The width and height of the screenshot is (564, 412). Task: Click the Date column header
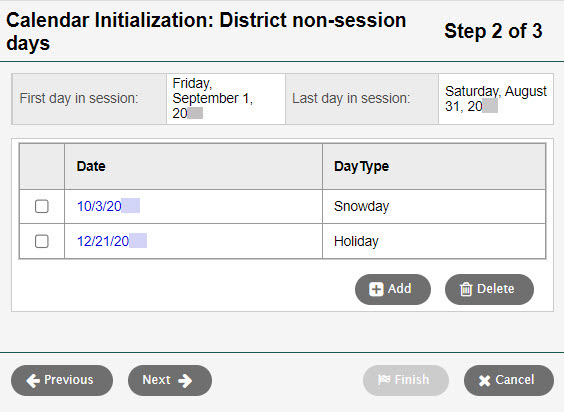91,166
